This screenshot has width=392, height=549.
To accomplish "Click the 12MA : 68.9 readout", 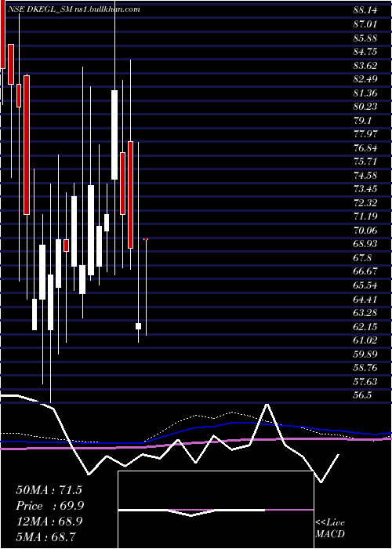I will [x=49, y=521].
